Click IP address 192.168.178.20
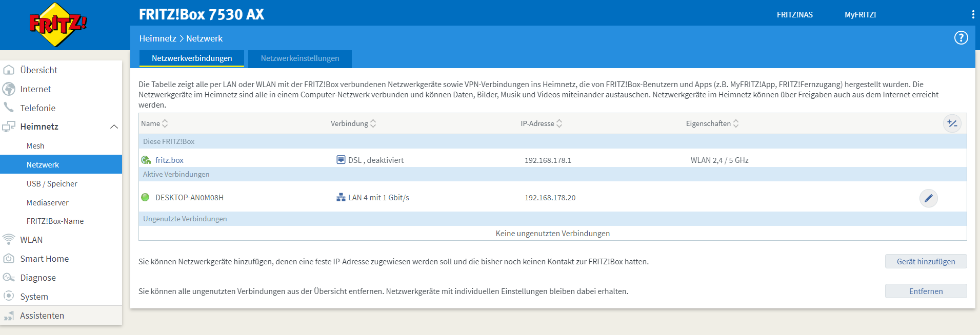This screenshot has width=980, height=335. [x=550, y=197]
